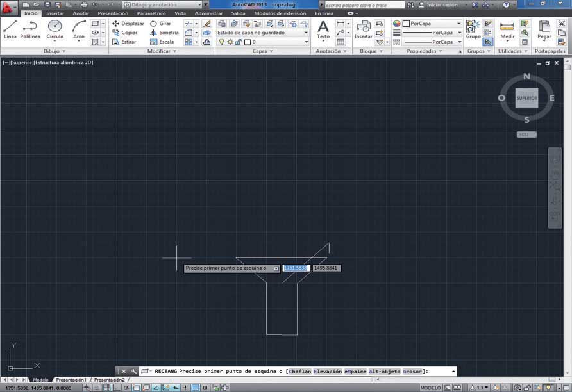The width and height of the screenshot is (572, 392).
Task: Open the Salida ribbon tab
Action: coord(238,13)
